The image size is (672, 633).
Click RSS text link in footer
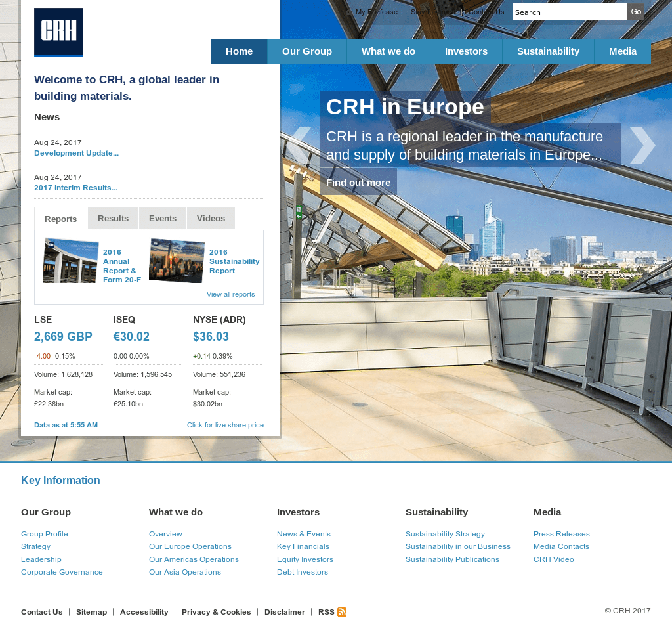point(326,612)
